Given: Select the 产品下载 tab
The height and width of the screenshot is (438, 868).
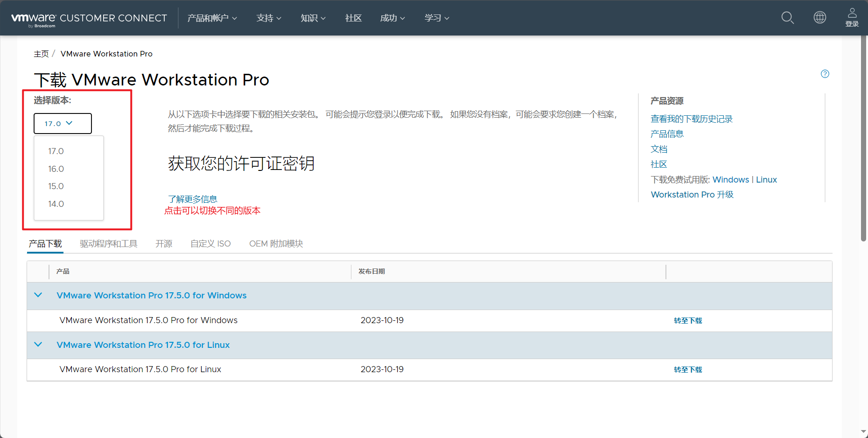Looking at the screenshot, I should tap(45, 244).
